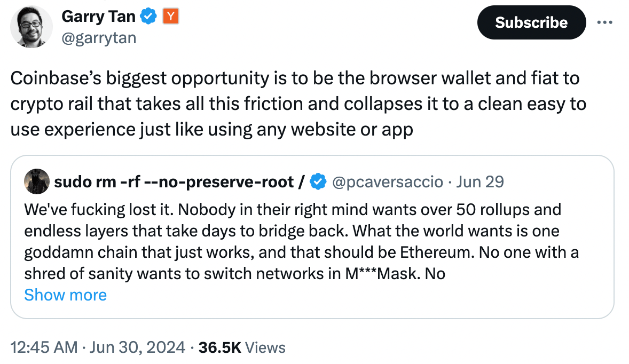Viewport: 629px width, 364px height.
Task: Click the 36.5K view count number
Action: (220, 347)
